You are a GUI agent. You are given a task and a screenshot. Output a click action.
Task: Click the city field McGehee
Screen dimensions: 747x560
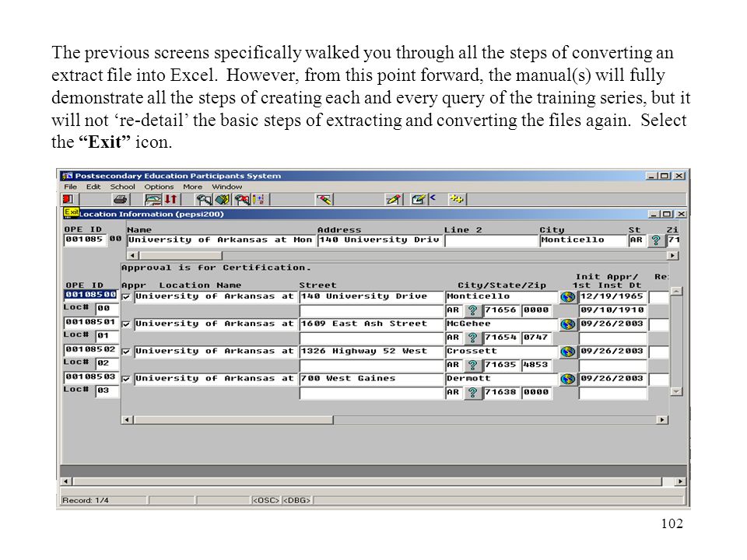click(x=502, y=324)
